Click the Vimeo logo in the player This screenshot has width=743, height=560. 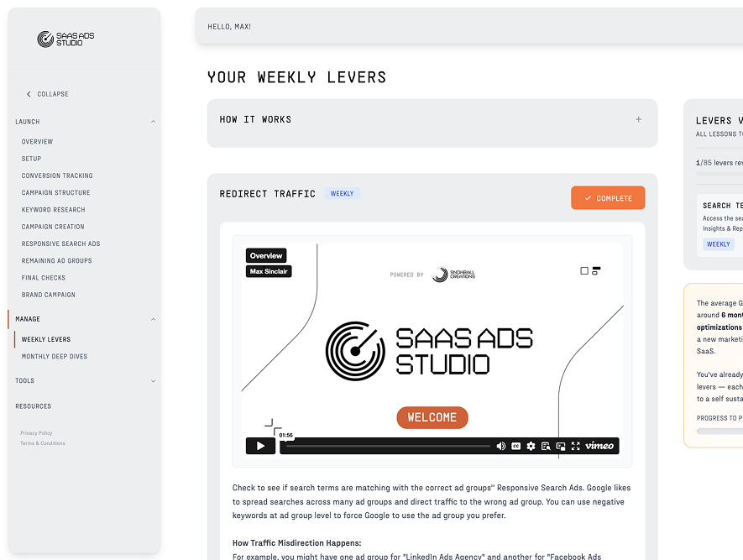click(x=599, y=446)
